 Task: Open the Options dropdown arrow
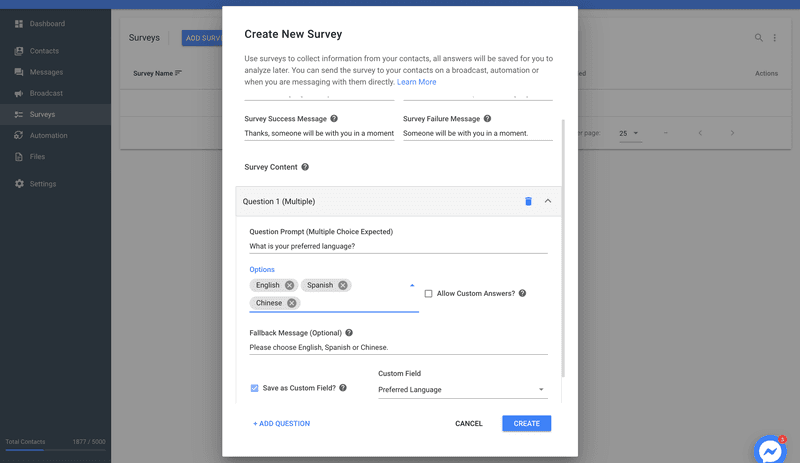click(x=412, y=285)
